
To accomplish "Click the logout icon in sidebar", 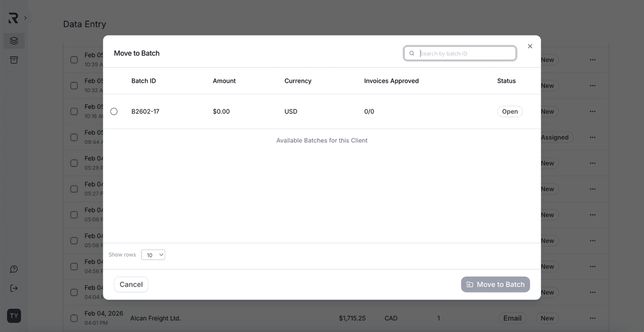I will (x=14, y=288).
